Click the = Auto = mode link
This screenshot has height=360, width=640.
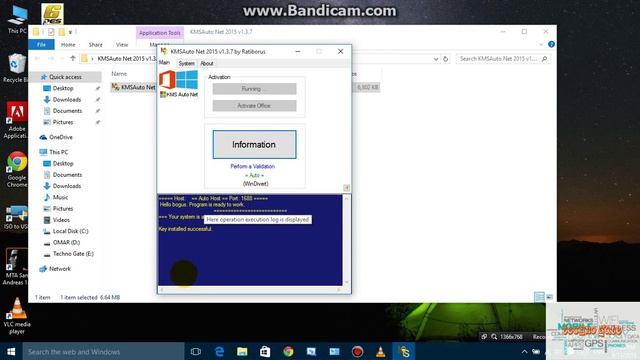tap(254, 175)
